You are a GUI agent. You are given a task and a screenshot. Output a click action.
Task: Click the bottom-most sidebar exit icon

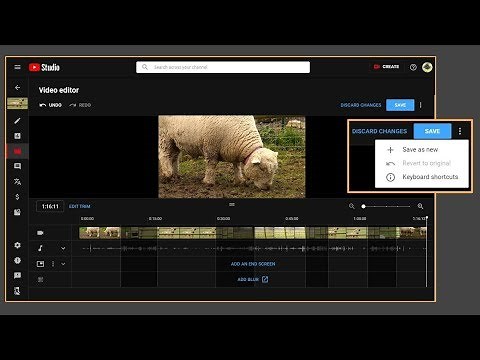(17, 291)
